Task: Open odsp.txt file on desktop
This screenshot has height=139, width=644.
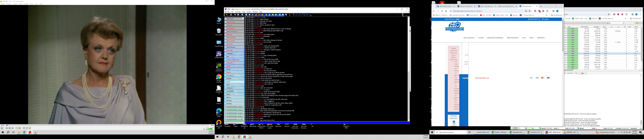Action: pos(219,101)
